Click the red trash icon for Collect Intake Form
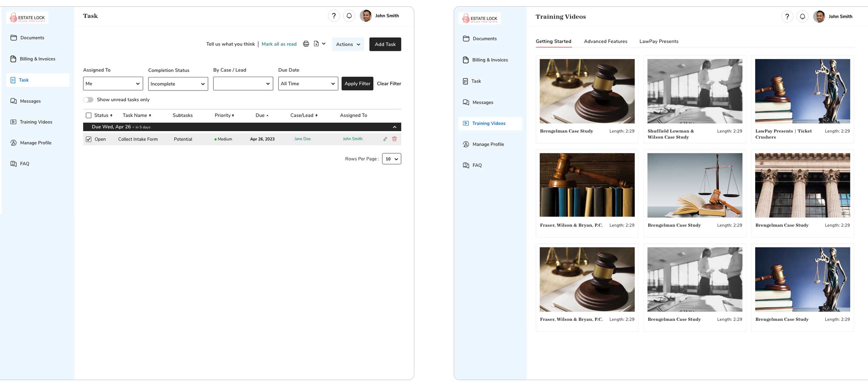The width and height of the screenshot is (868, 386). pos(394,139)
